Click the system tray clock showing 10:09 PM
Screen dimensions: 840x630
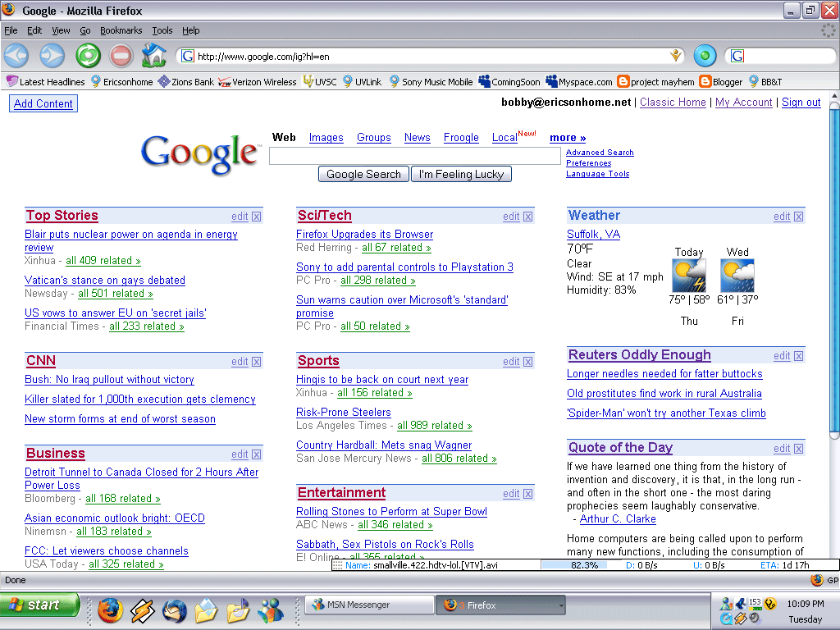[806, 605]
